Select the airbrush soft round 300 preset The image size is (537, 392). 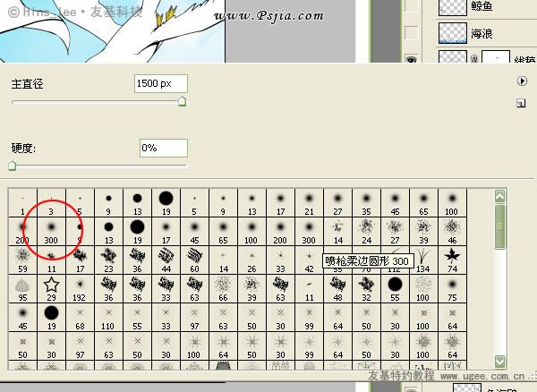click(309, 232)
